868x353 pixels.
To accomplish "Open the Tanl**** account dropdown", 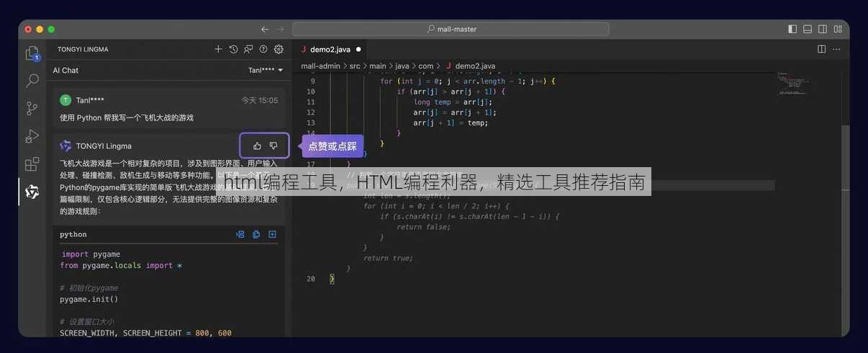I will pos(266,71).
